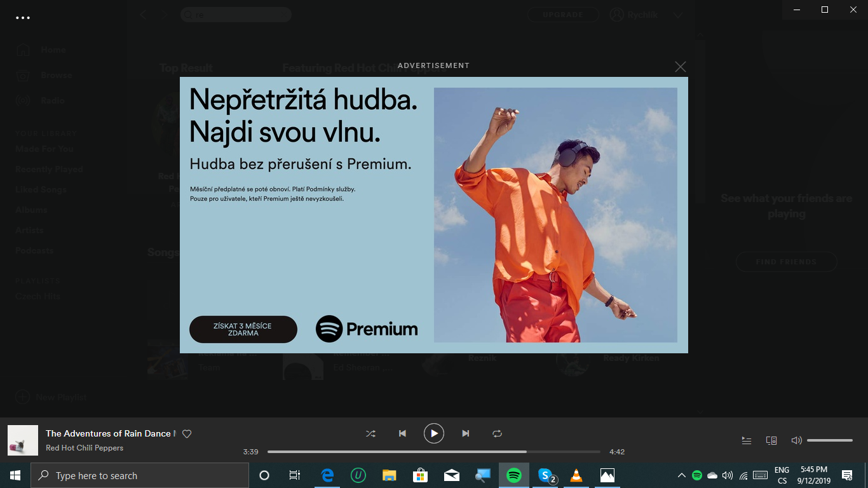Open the touch keyboard tray icon

(x=760, y=475)
